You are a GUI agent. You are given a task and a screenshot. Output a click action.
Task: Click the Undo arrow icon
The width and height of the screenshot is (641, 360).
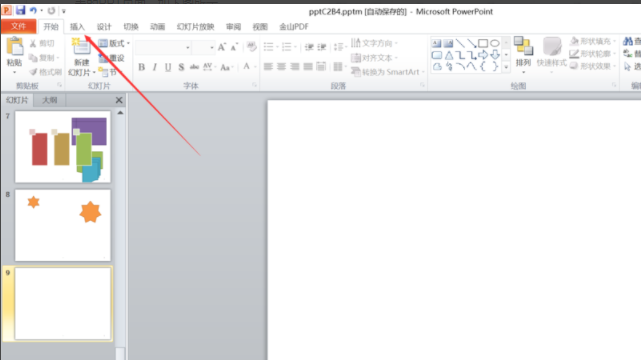(33, 11)
